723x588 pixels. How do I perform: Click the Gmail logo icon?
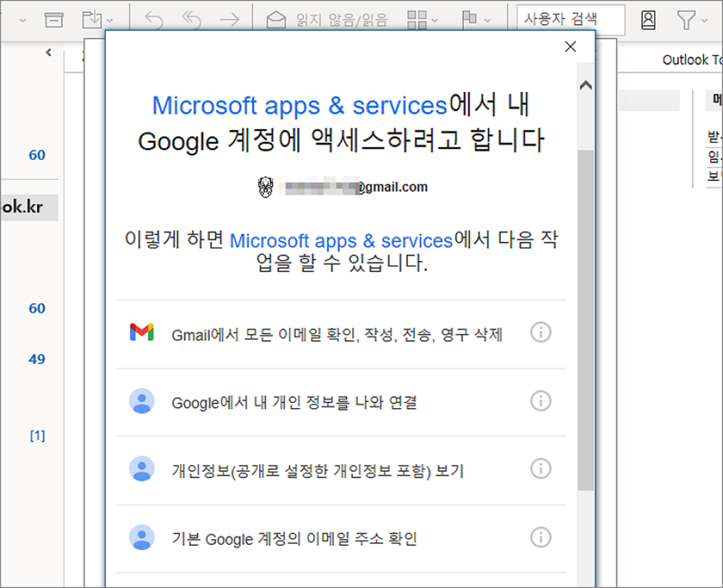tap(142, 332)
